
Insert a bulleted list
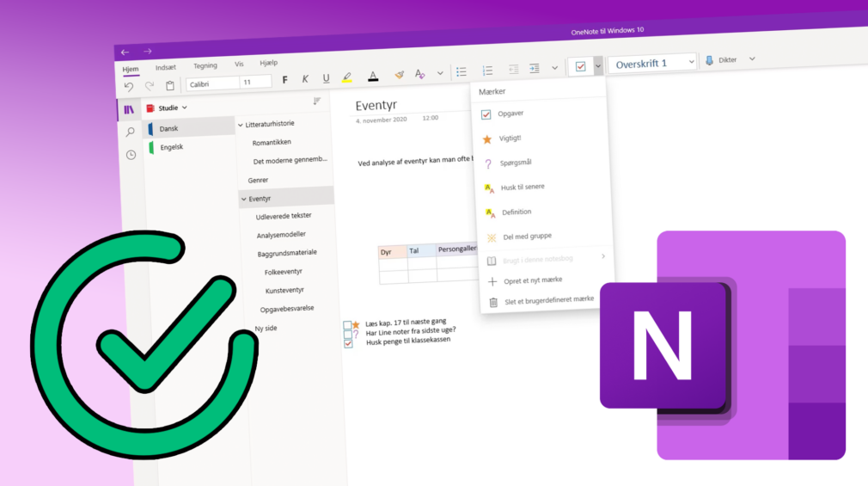(462, 72)
